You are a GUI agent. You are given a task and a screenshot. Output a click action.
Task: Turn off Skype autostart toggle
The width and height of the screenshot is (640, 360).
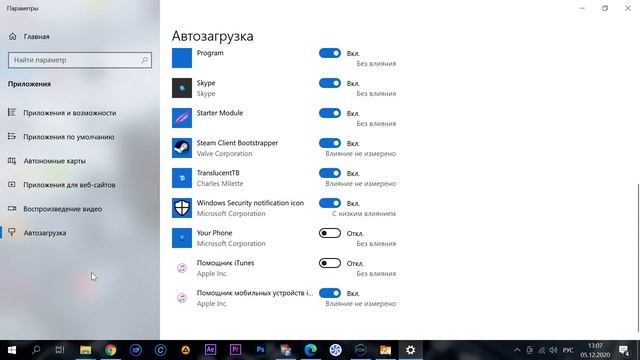click(x=330, y=83)
